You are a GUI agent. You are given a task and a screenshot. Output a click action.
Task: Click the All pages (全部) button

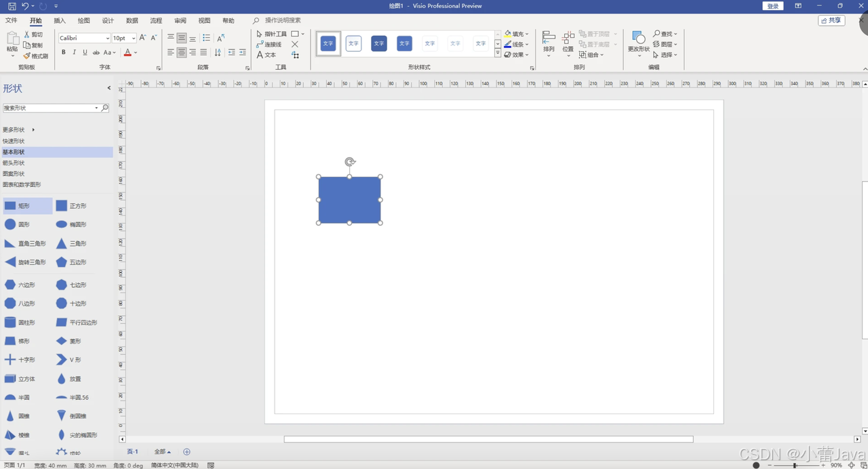[162, 451]
